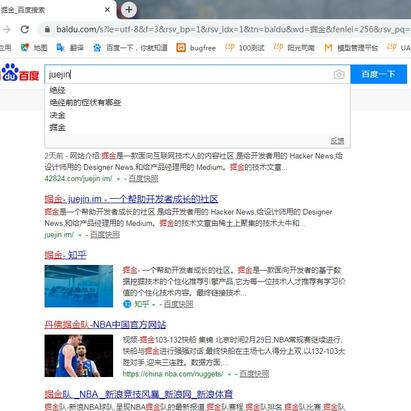
Task: Close the Baidu search browser tab
Action: pos(107,10)
